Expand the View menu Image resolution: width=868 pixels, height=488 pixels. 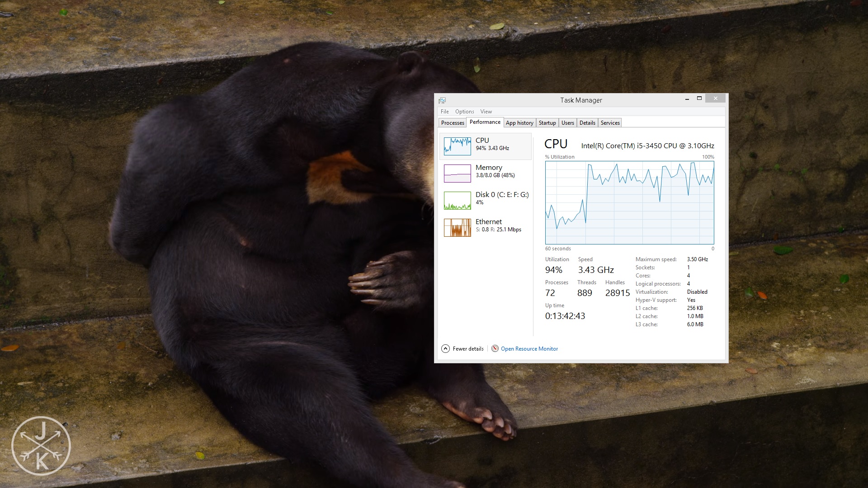click(x=486, y=112)
